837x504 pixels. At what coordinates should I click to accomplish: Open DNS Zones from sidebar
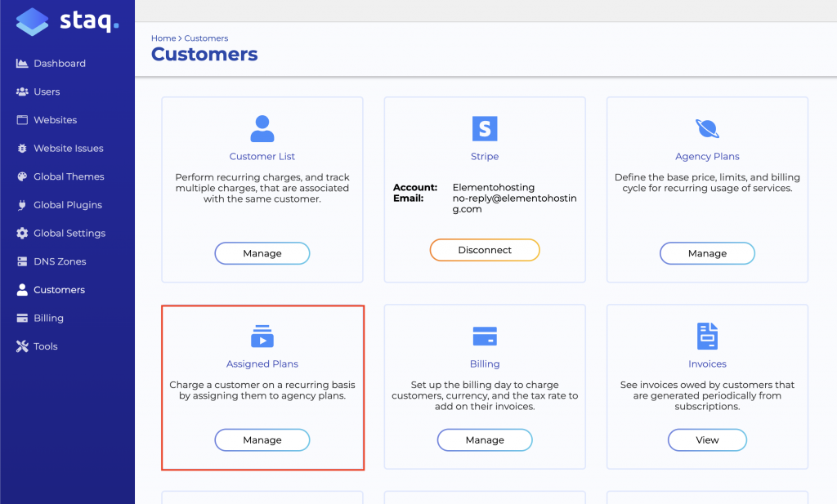[60, 261]
